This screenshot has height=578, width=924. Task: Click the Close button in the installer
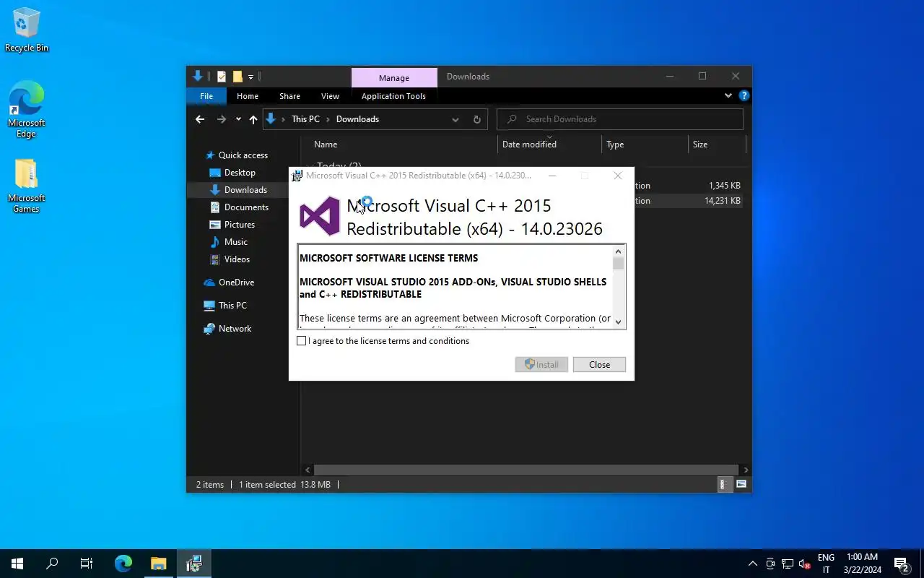(x=599, y=365)
